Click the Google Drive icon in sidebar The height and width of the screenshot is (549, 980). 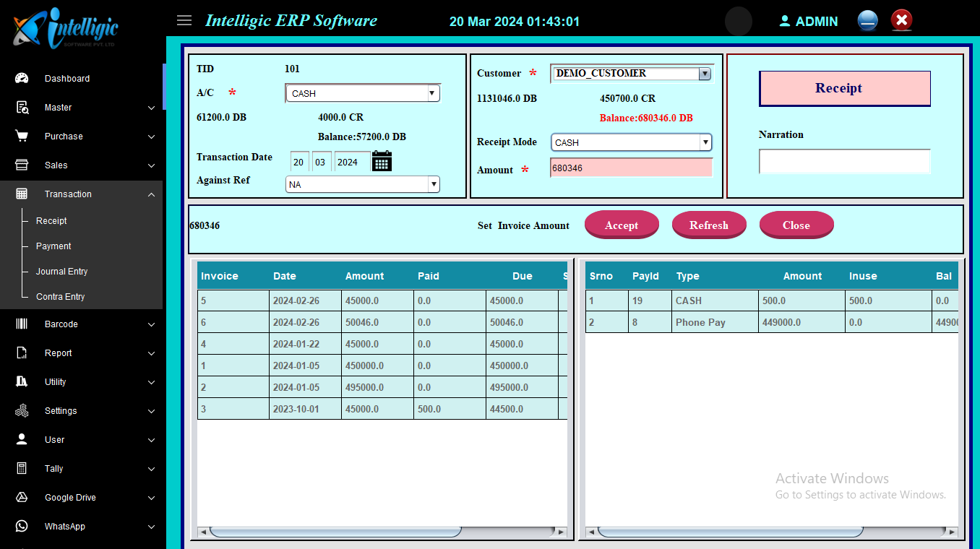tap(22, 498)
